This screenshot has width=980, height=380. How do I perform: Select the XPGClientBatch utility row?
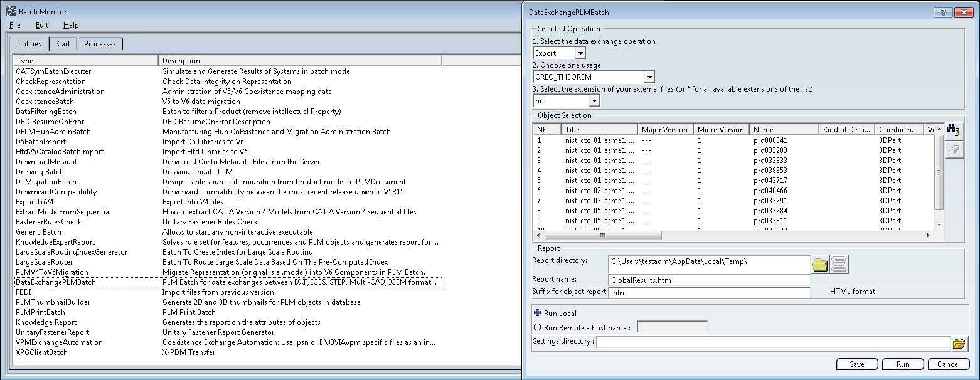coord(228,352)
